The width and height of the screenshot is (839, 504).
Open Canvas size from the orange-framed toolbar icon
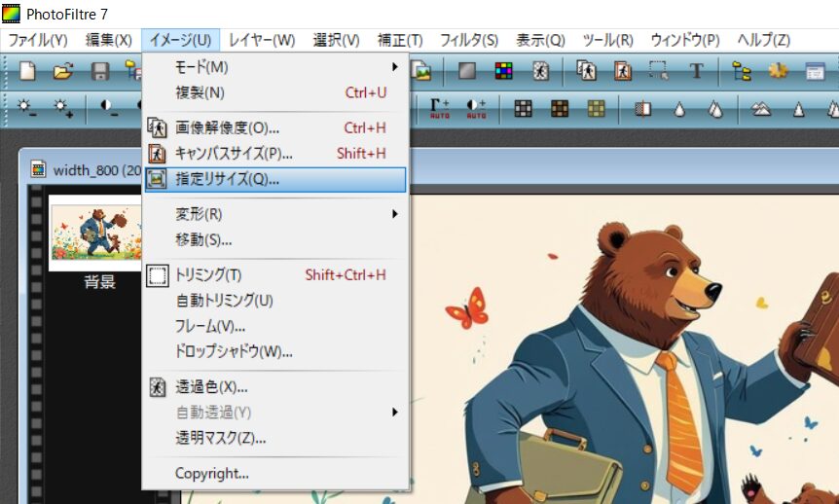623,71
